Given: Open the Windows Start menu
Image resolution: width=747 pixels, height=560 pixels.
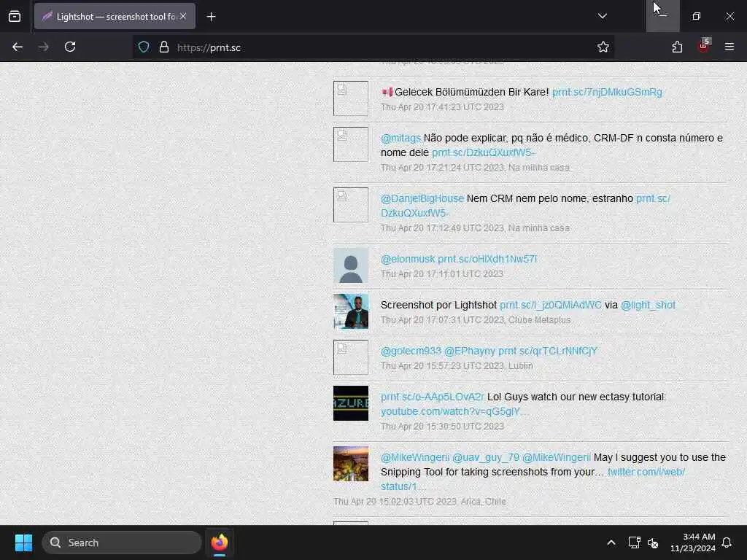Looking at the screenshot, I should (23, 542).
